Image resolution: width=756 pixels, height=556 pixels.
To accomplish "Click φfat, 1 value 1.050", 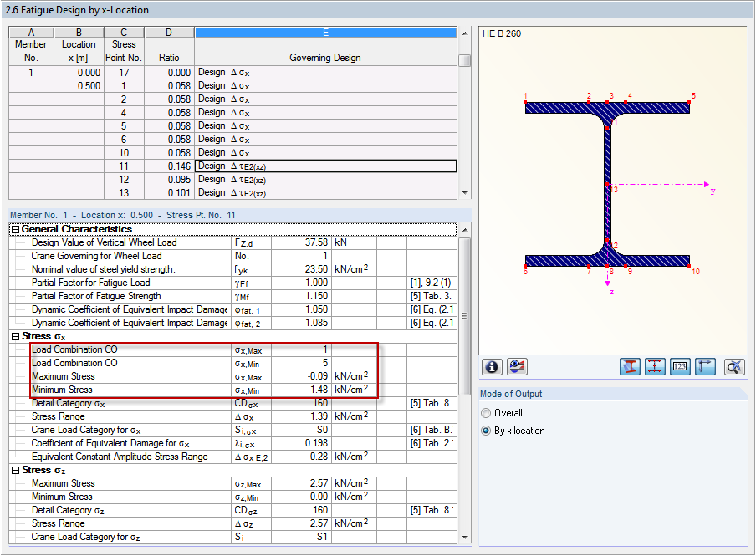I will pyautogui.click(x=301, y=309).
